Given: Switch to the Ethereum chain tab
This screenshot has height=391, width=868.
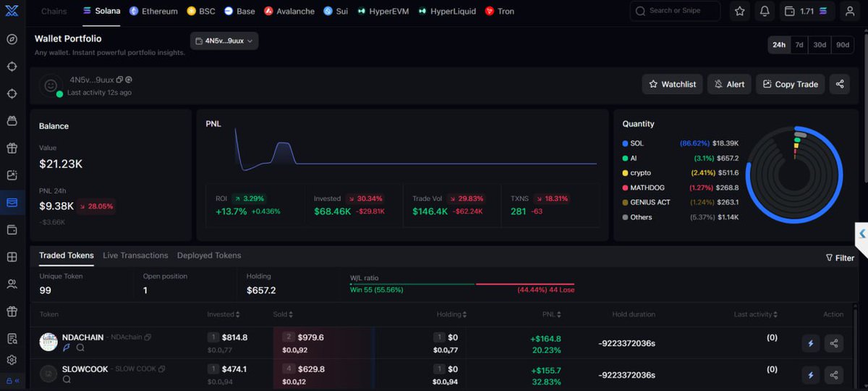Looking at the screenshot, I should click(153, 11).
